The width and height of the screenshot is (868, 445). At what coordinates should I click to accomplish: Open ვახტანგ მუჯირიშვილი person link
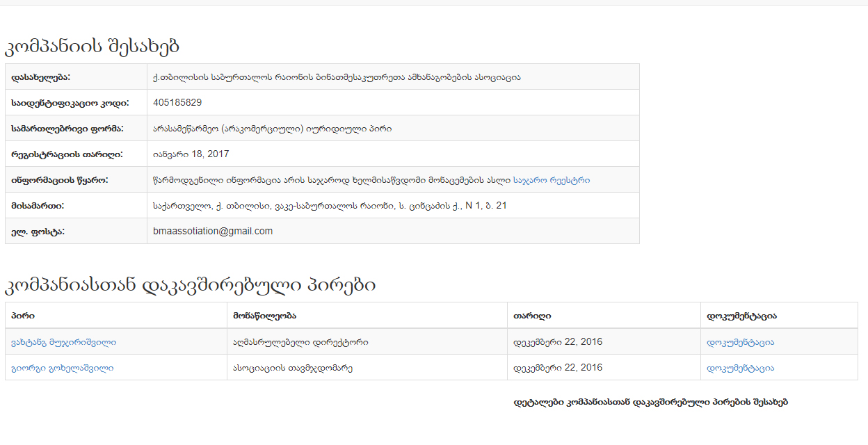coord(64,342)
